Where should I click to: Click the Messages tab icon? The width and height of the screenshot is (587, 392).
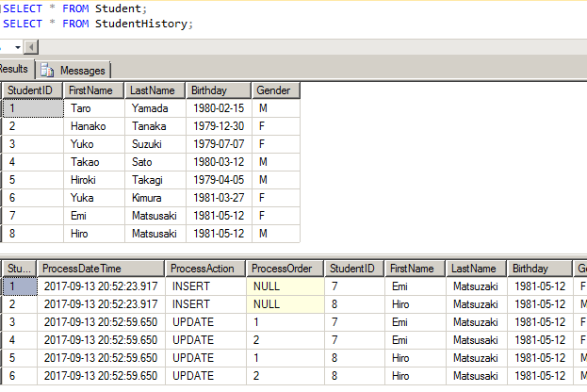[47, 71]
